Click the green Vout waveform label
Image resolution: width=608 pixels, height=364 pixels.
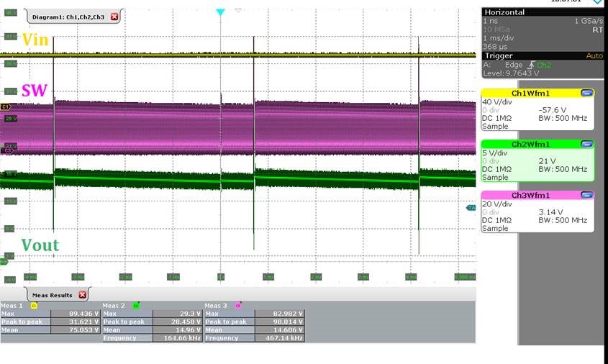coord(40,245)
